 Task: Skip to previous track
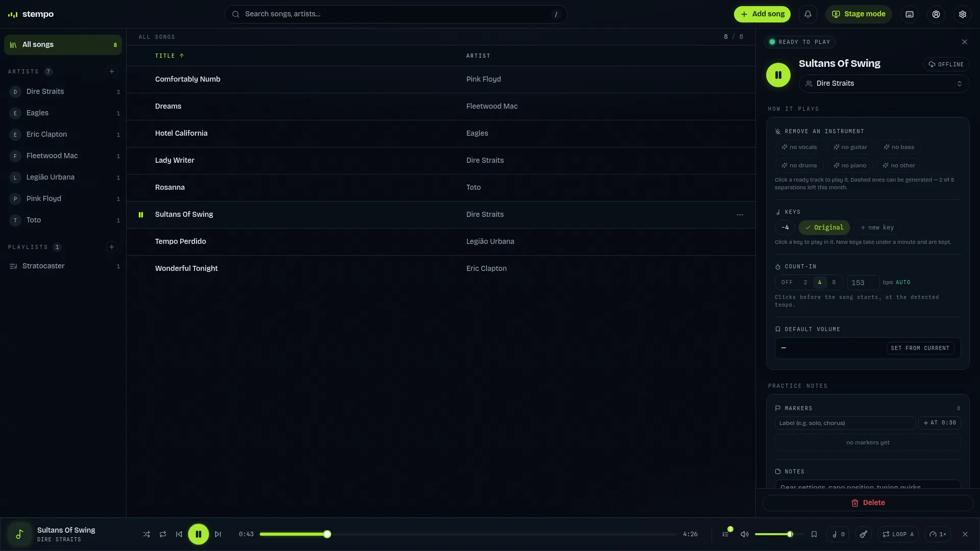tap(179, 534)
